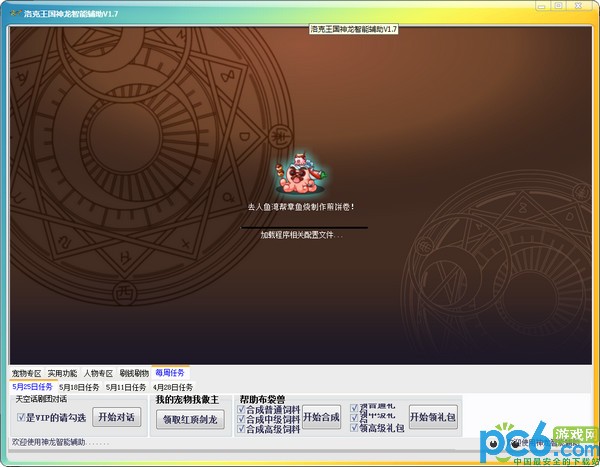Toggle the middle gift pack checkbox
Image resolution: width=600 pixels, height=467 pixels.
(x=354, y=418)
